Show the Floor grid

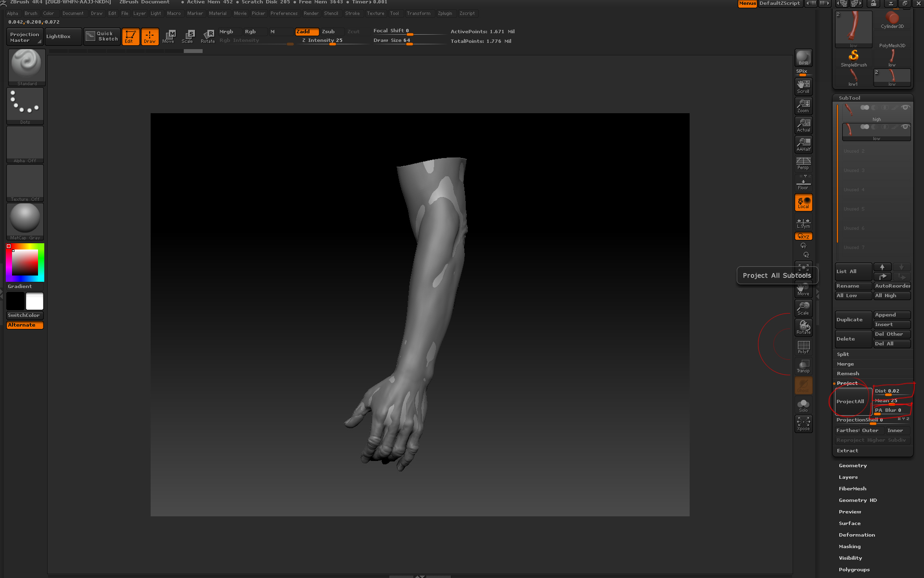803,183
